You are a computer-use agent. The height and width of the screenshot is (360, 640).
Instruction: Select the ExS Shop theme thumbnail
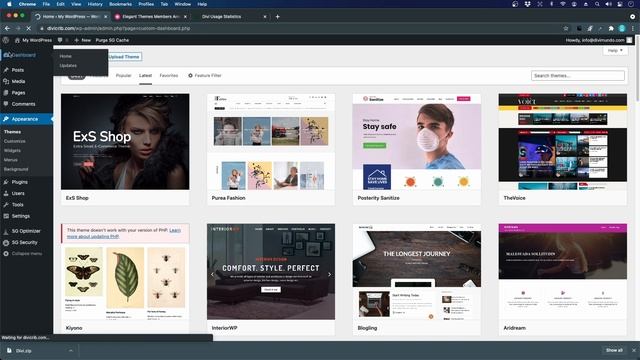(125, 141)
